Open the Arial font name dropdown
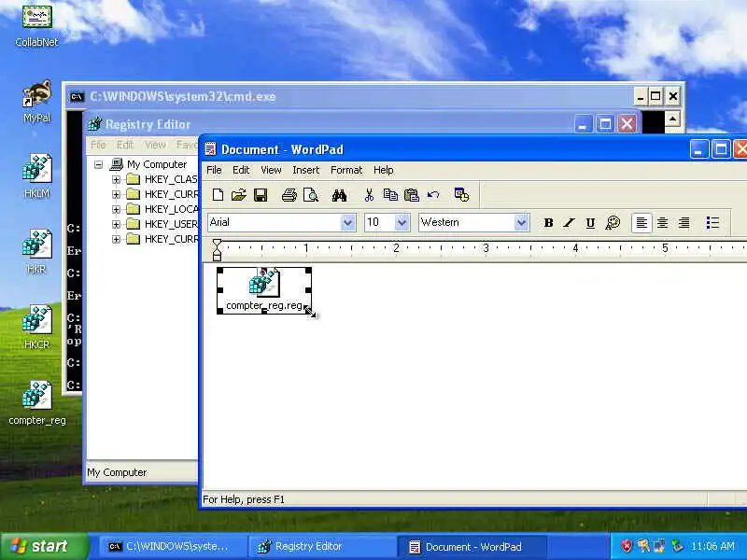The height and width of the screenshot is (560, 747). pos(347,222)
